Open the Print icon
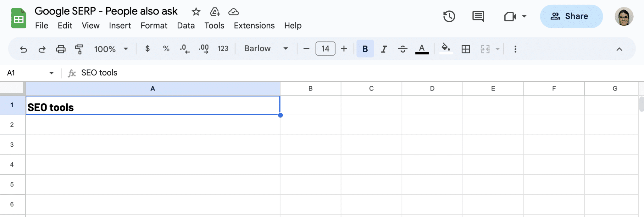This screenshot has height=217, width=644. click(x=61, y=49)
